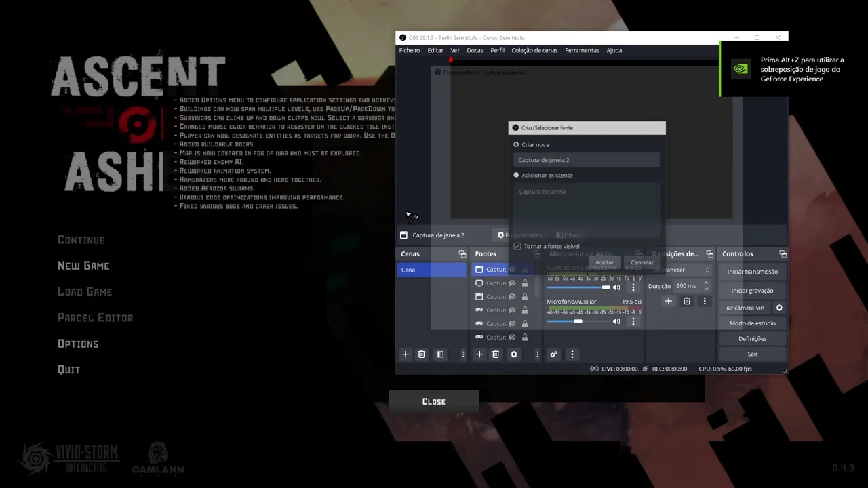Click the Iniciar gravação button

752,291
